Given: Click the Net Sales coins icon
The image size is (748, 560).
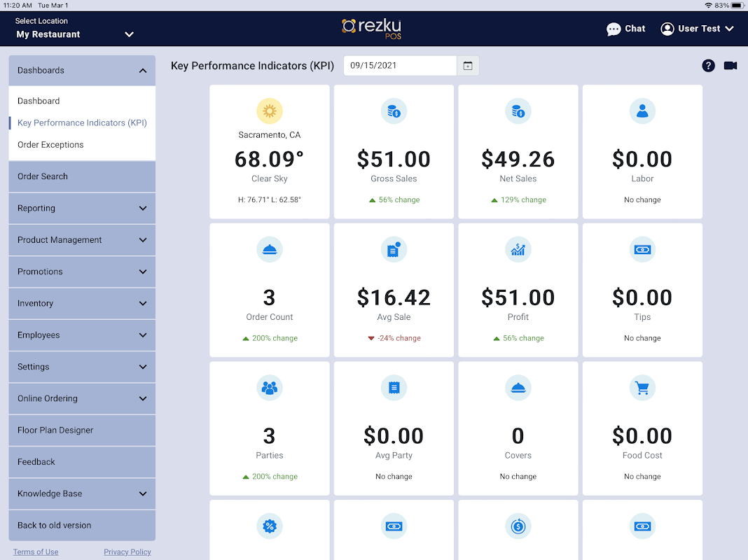Looking at the screenshot, I should (518, 111).
